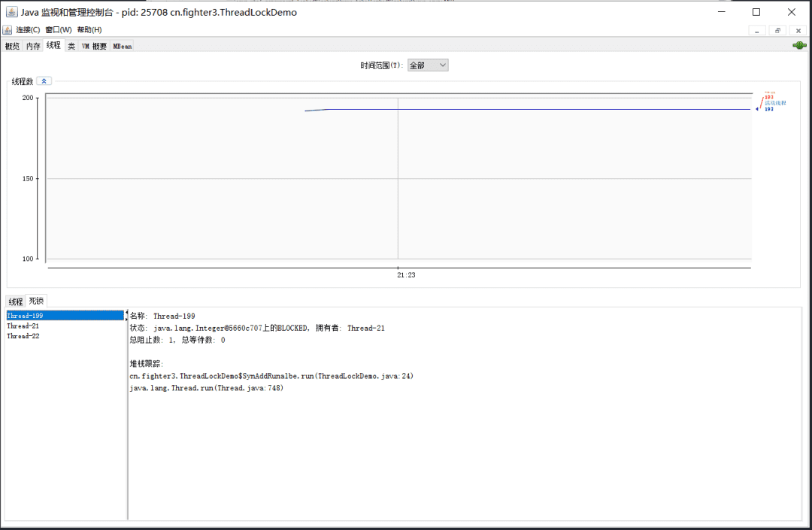Click the green connection status icon
The image size is (812, 530).
point(799,46)
